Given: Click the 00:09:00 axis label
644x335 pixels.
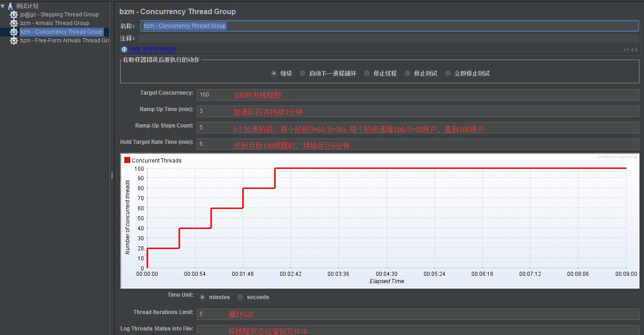Looking at the screenshot, I should click(x=626, y=274).
